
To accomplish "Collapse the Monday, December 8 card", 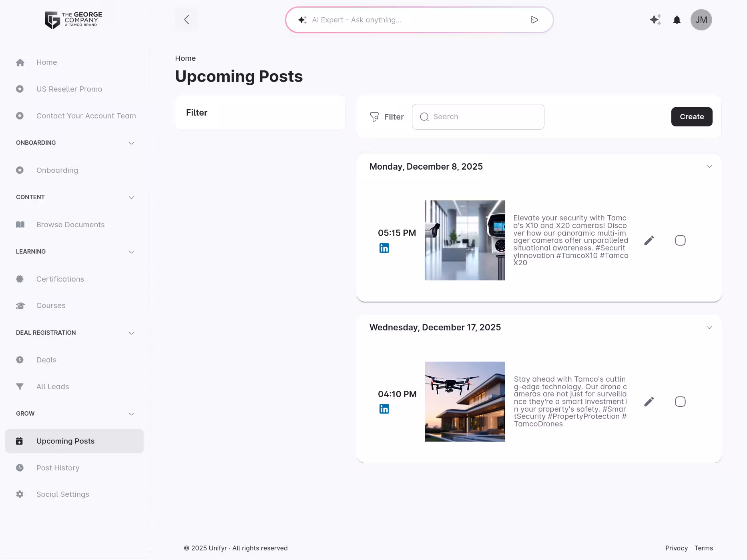I will [709, 166].
